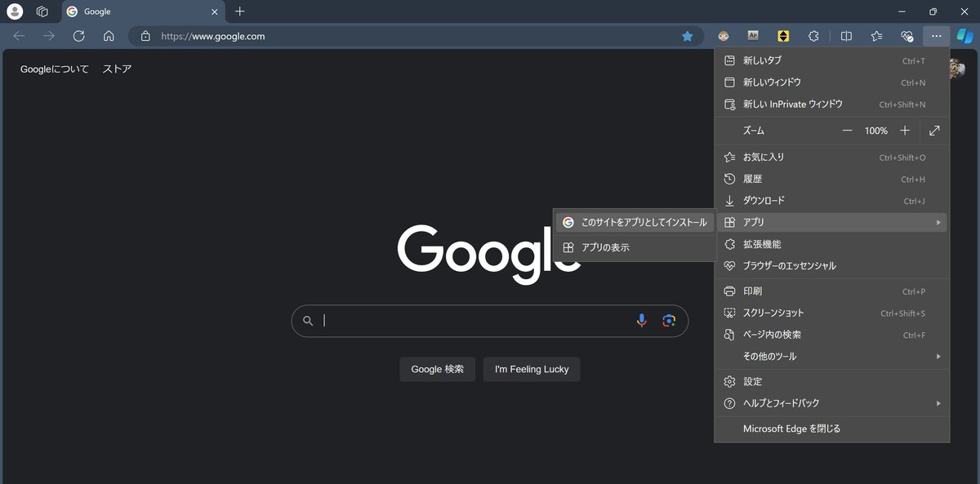
Task: Toggle the split screen icon
Action: pyautogui.click(x=846, y=36)
